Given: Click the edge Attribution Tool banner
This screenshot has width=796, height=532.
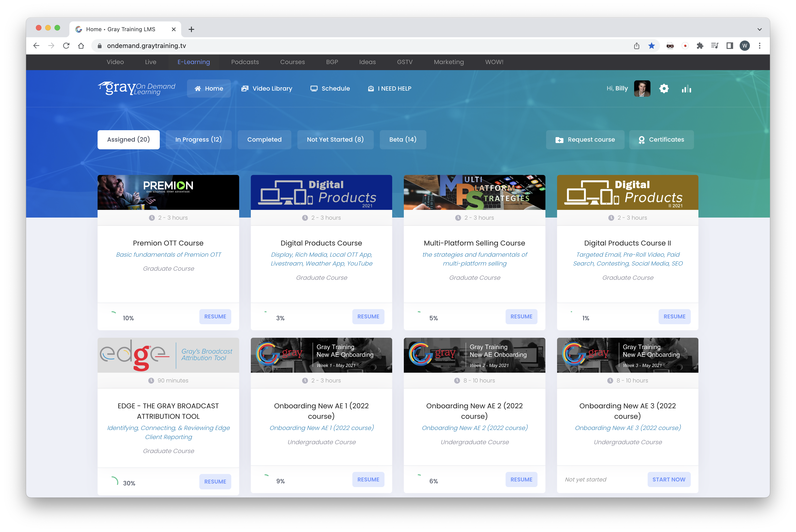Looking at the screenshot, I should (x=168, y=355).
